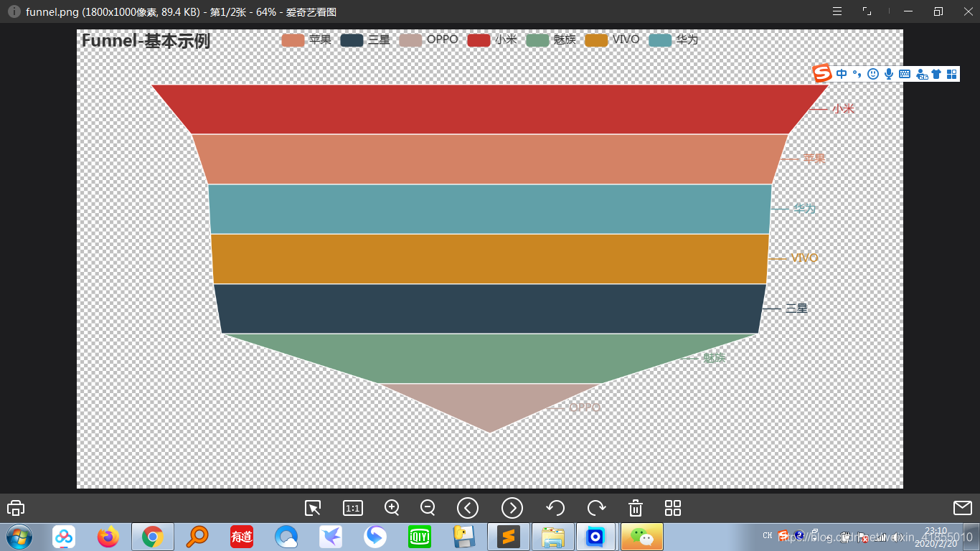Click the user account icon on IME bar

pyautogui.click(x=921, y=74)
